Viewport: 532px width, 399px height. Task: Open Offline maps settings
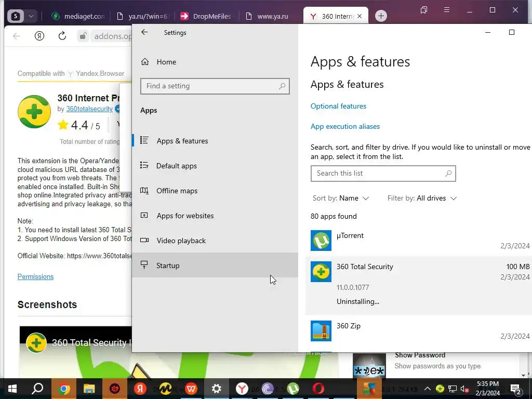click(215, 191)
